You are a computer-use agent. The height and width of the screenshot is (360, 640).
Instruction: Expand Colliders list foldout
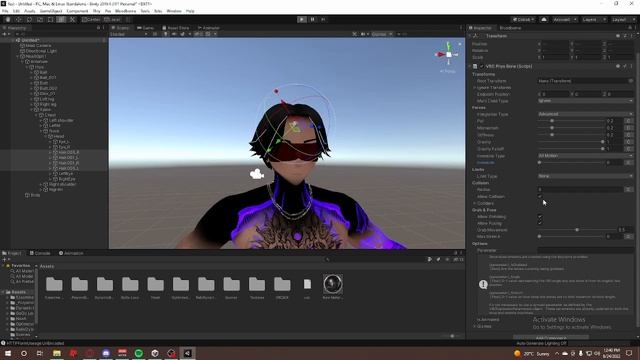point(475,203)
